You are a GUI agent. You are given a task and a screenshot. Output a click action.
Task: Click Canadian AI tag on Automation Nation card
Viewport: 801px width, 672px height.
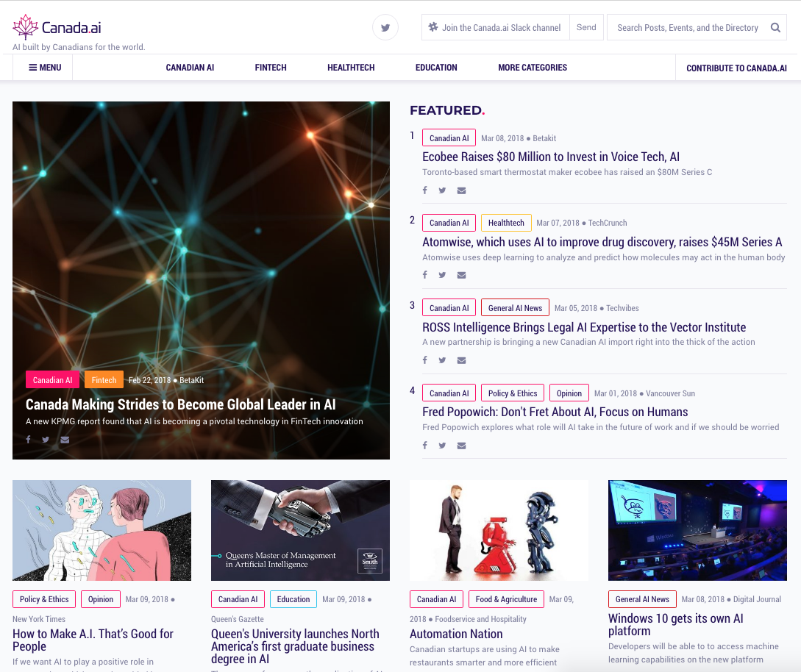(436, 599)
